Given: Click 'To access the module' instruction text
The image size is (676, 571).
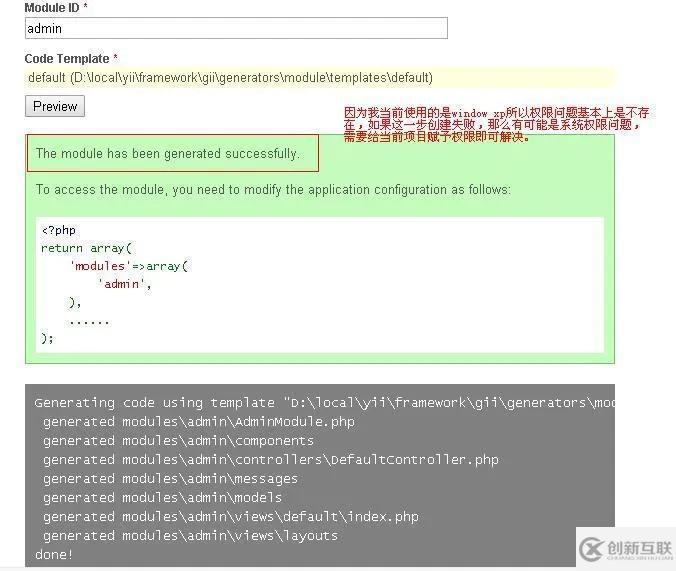Looking at the screenshot, I should (x=273, y=190).
